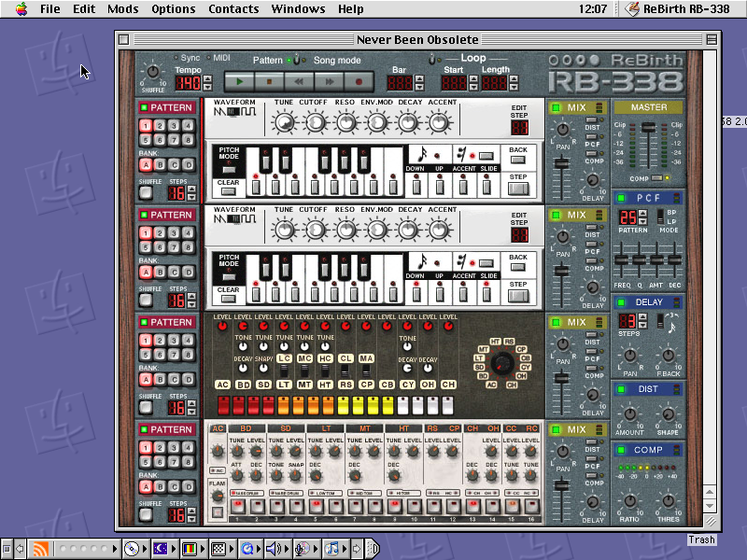Click the PCF Pattern stepper arrows
The width and height of the screenshot is (747, 560).
[642, 217]
